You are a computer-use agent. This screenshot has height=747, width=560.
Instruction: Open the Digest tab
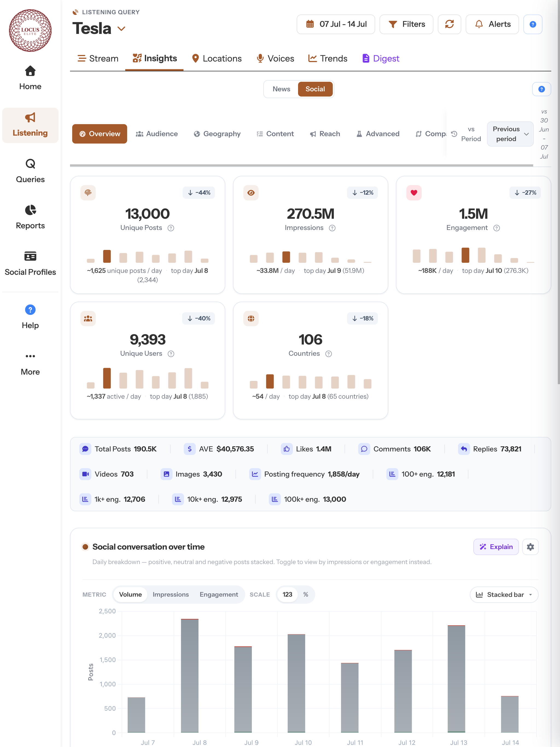(381, 59)
